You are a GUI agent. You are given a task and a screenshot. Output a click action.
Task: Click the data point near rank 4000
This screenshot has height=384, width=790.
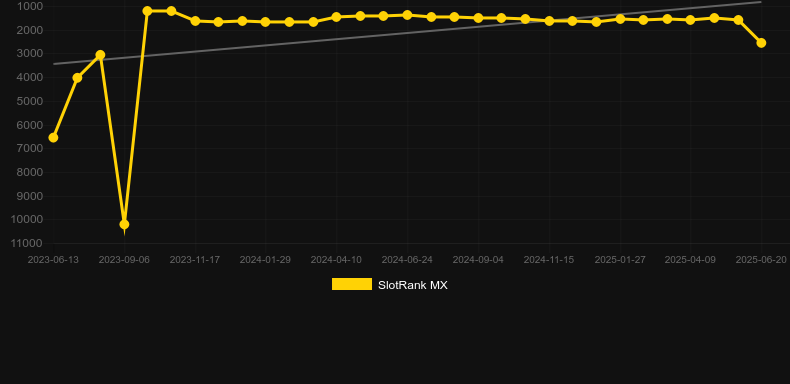pyautogui.click(x=77, y=78)
